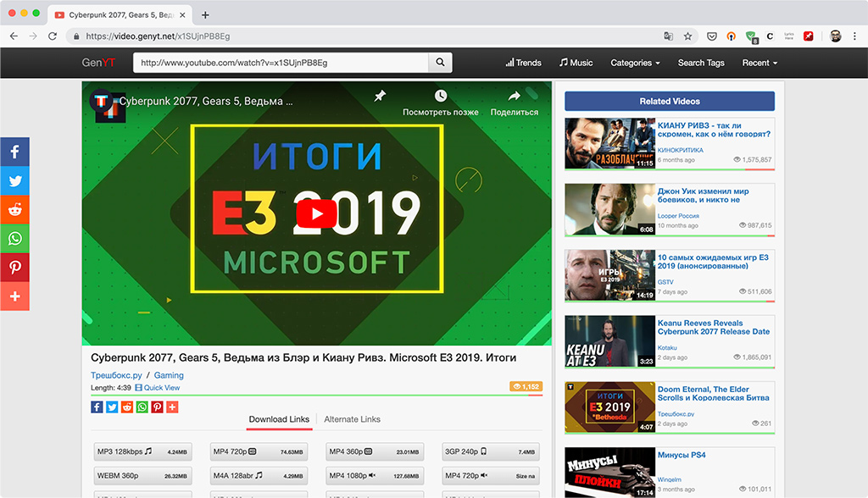Click the search magnifier button in GenYT bar

pos(440,63)
